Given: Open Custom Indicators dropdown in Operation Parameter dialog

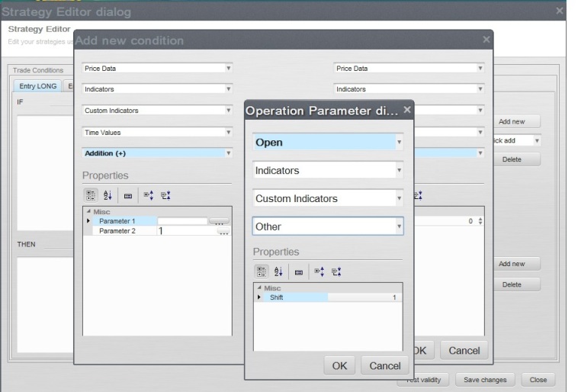Looking at the screenshot, I should point(399,198).
